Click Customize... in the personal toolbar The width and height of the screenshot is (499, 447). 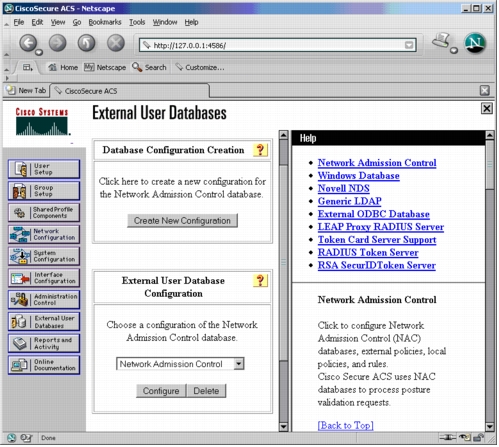(200, 68)
